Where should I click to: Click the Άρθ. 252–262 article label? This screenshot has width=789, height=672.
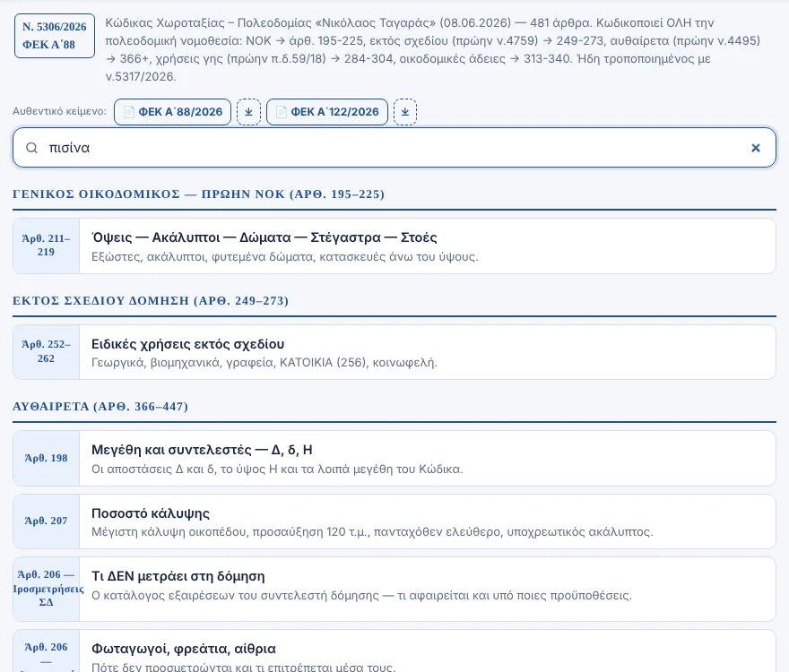point(46,351)
